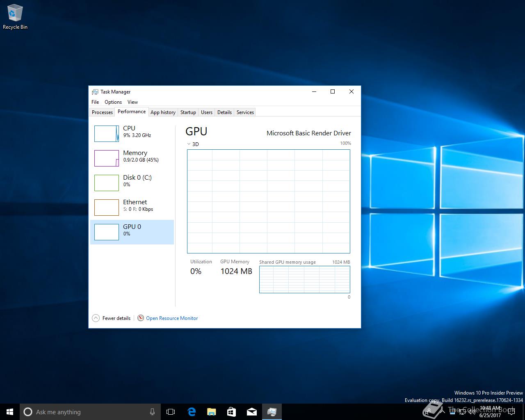Click the GPU 0 mini graph thumbnail
This screenshot has width=525, height=420.
point(107,232)
